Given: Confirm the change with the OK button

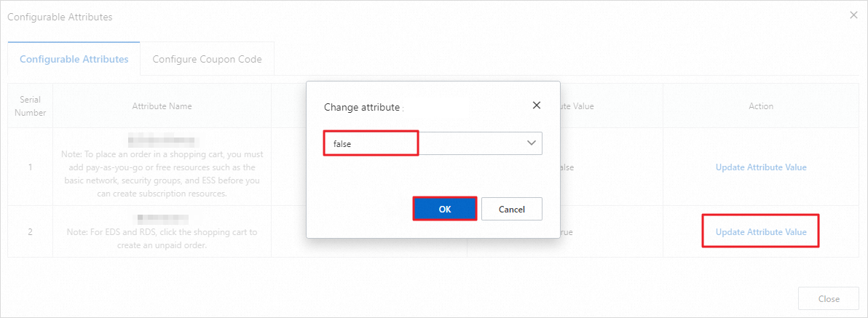Looking at the screenshot, I should (x=445, y=209).
